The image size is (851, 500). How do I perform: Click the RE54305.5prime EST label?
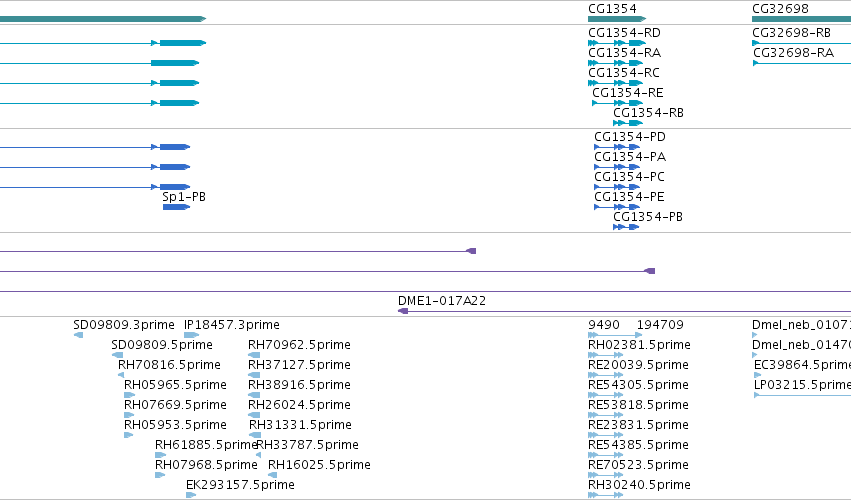[x=638, y=385]
